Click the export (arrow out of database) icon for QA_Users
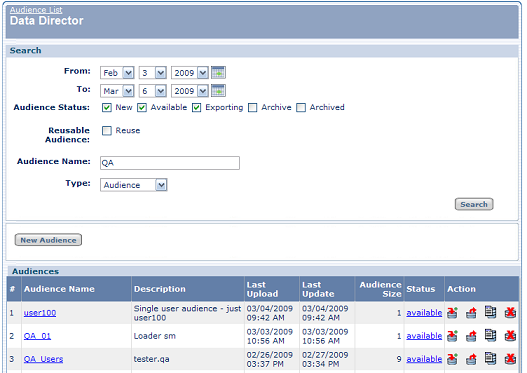Screen dimensions: 527x373 click(x=471, y=359)
